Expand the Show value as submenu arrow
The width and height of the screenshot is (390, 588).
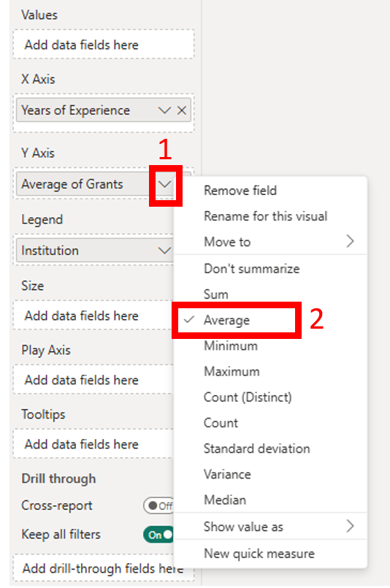[350, 526]
